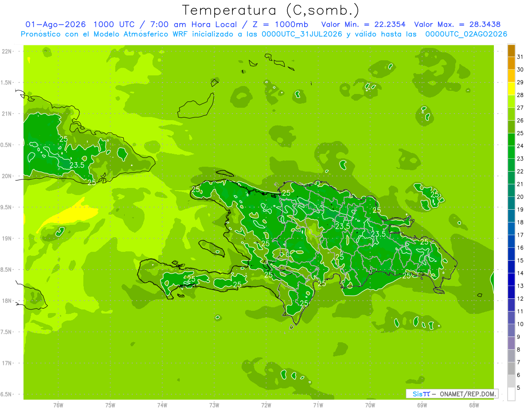Click legend swatch between 27 and 28

pos(511,101)
